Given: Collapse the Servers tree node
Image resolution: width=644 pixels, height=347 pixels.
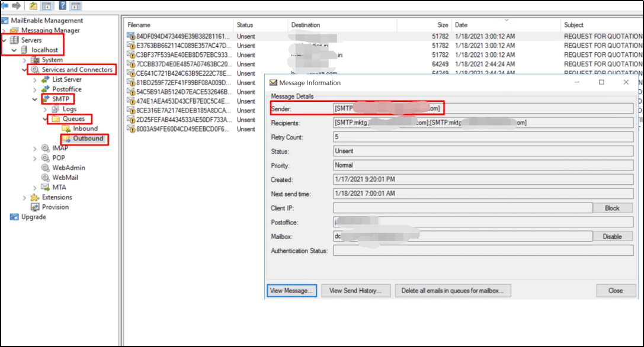Looking at the screenshot, I should [4, 40].
